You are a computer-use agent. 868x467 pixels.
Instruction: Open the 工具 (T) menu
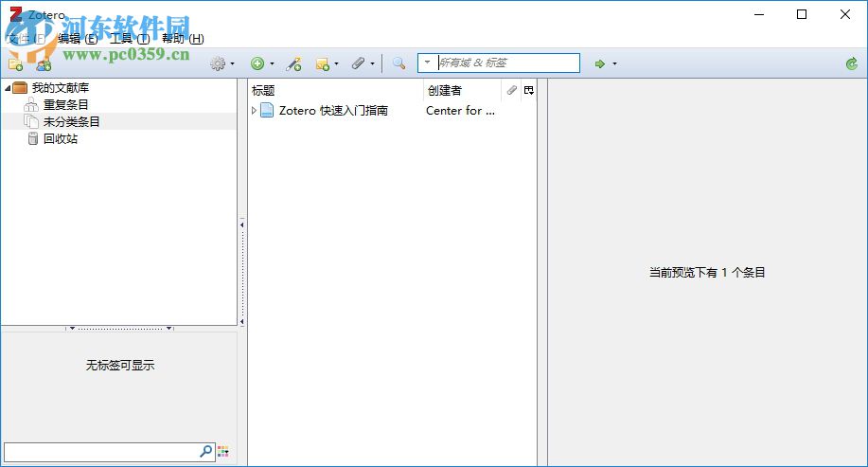(130, 38)
